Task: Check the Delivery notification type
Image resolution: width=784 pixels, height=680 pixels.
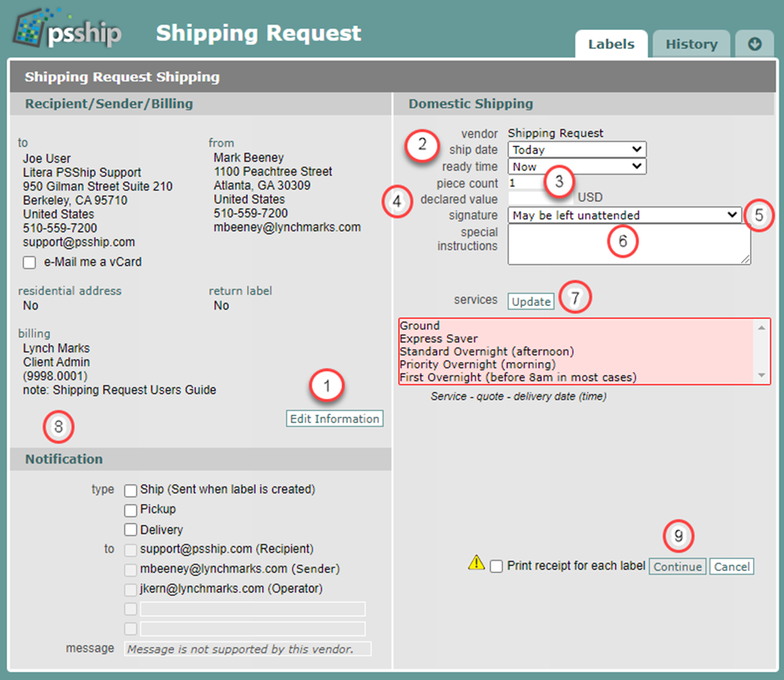Action: [131, 530]
